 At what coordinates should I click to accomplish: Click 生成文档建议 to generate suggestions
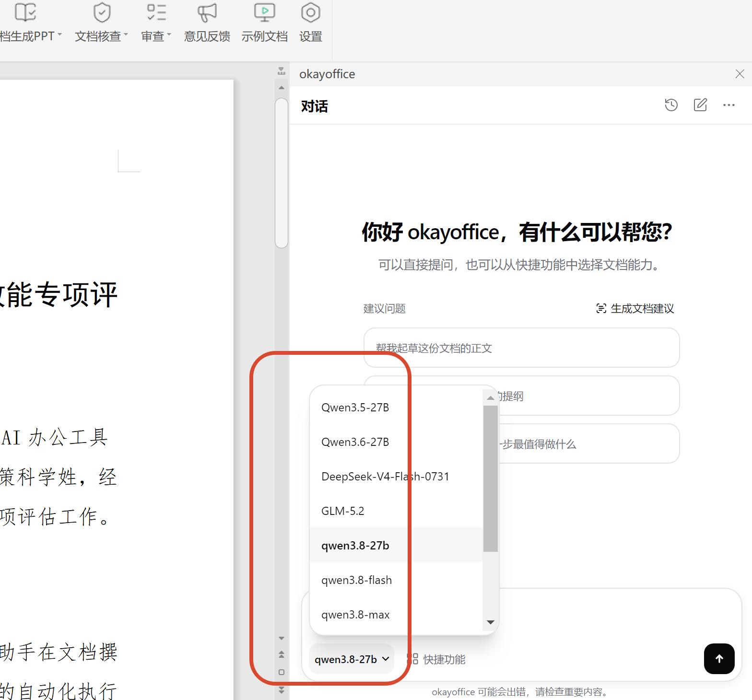pos(635,308)
